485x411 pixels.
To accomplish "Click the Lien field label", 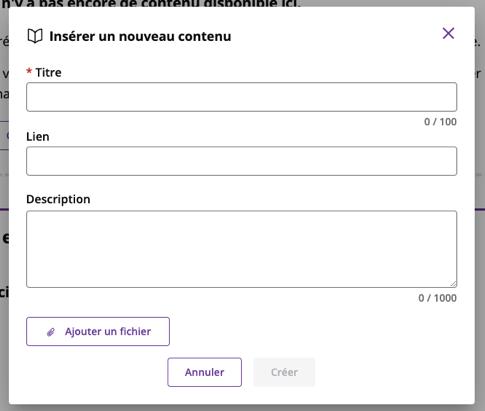I will (38, 137).
